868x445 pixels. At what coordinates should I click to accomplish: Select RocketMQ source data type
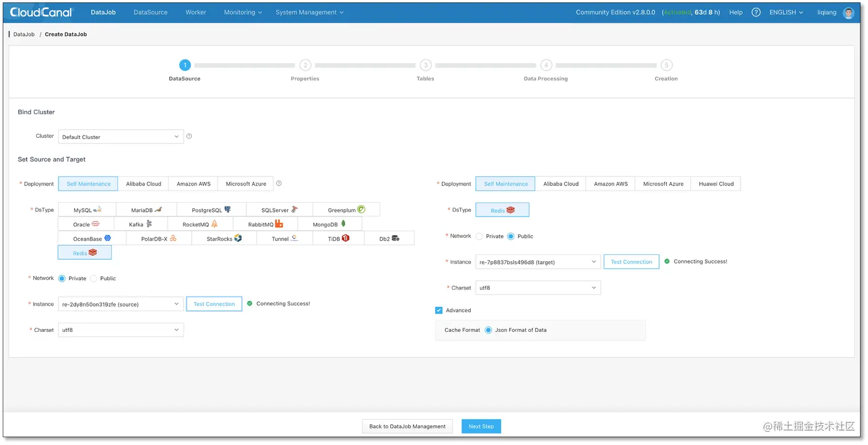[x=200, y=225]
